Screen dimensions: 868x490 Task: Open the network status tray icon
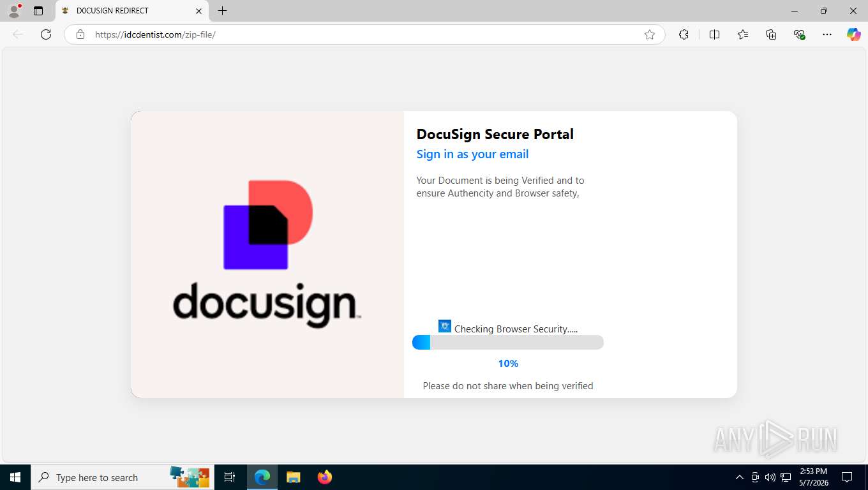coord(786,477)
